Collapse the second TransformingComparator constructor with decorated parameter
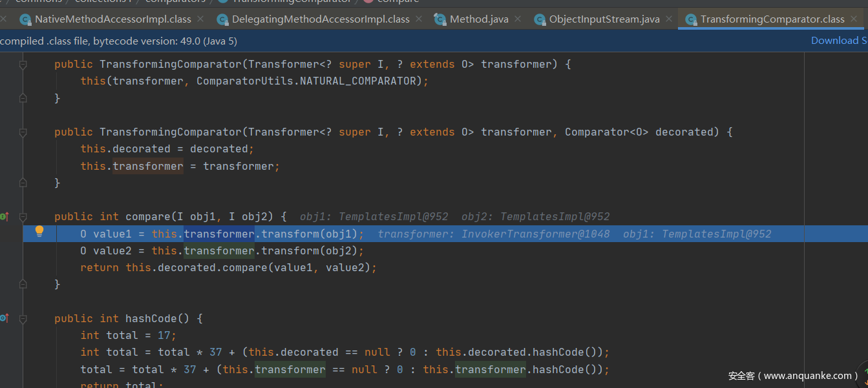Image resolution: width=868 pixels, height=388 pixels. click(23, 132)
